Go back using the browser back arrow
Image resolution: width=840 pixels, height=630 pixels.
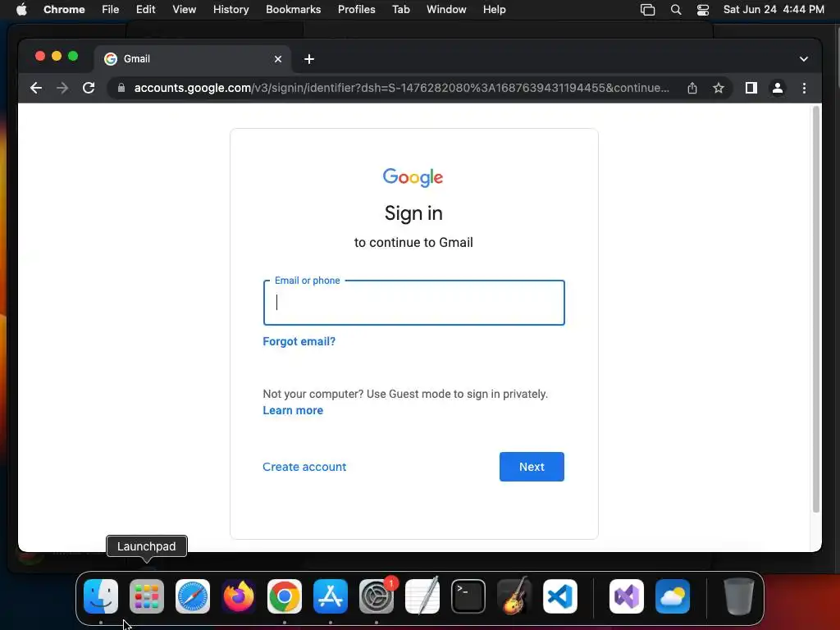[36, 88]
